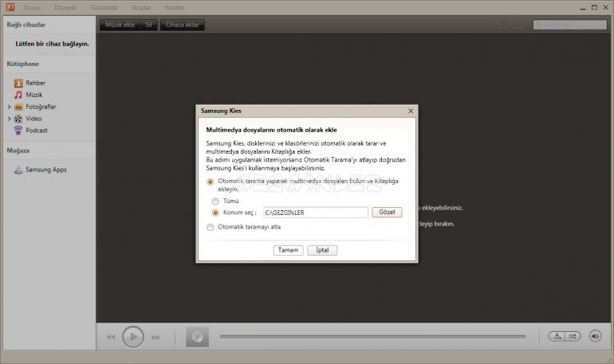614x364 pixels.
Task: Open Samsung Apps store entry
Action: 45,170
